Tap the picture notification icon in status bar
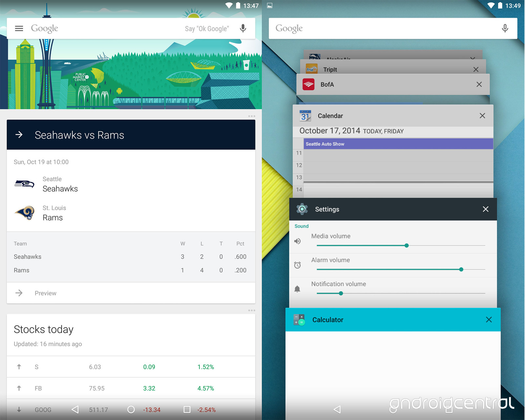This screenshot has width=525, height=420. pos(270,5)
